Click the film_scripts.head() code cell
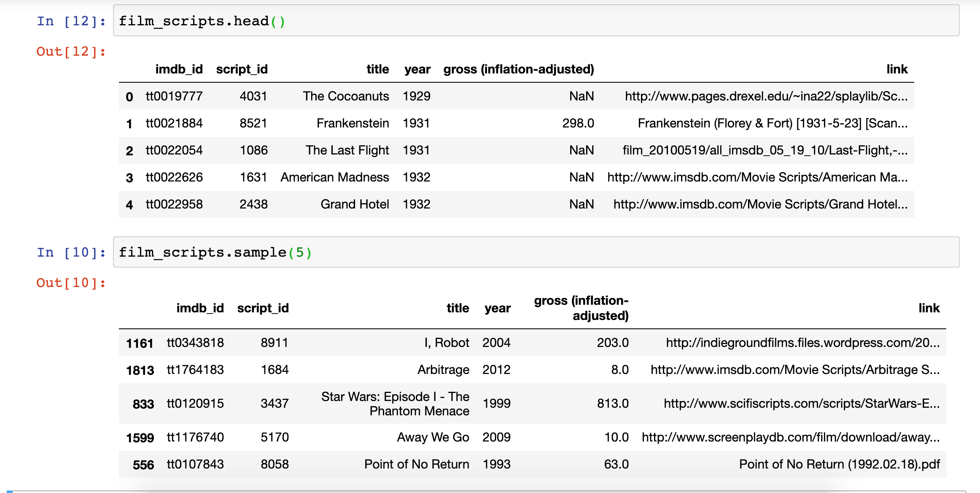This screenshot has height=493, width=980. 536,21
